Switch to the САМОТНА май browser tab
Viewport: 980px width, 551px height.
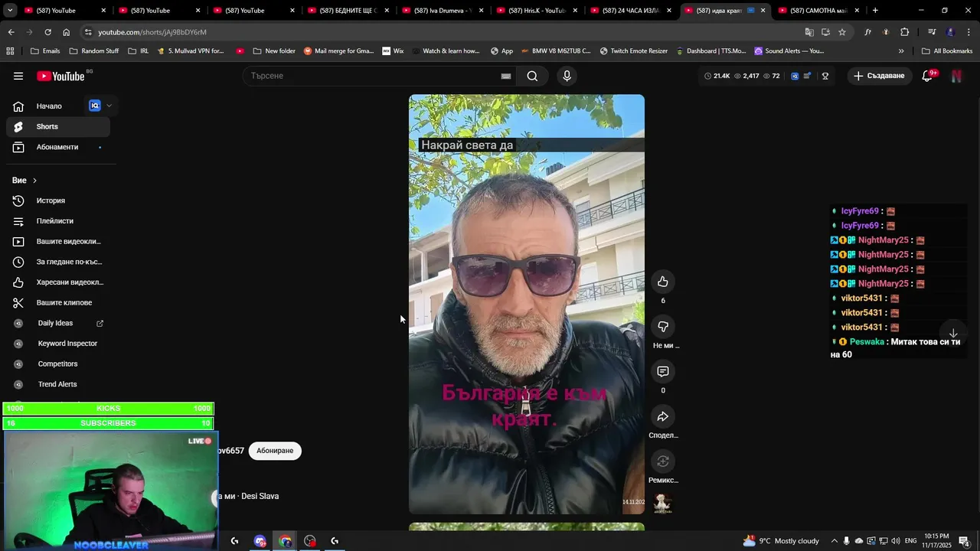(818, 11)
